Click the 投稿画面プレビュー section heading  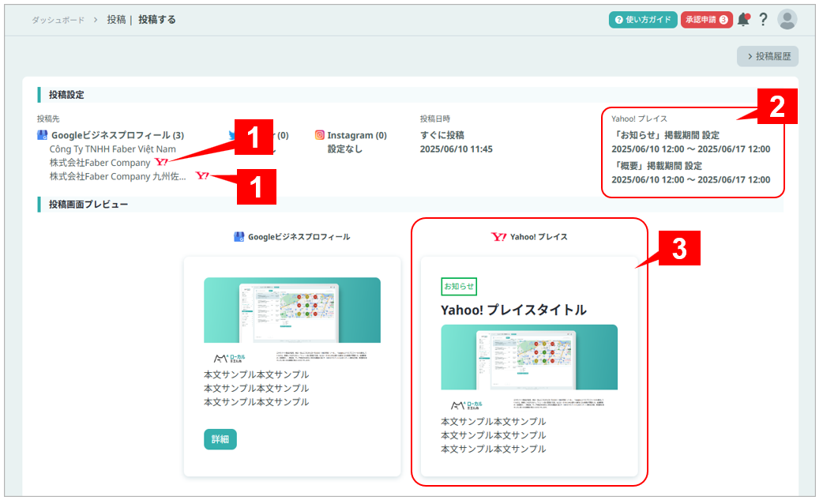point(88,205)
